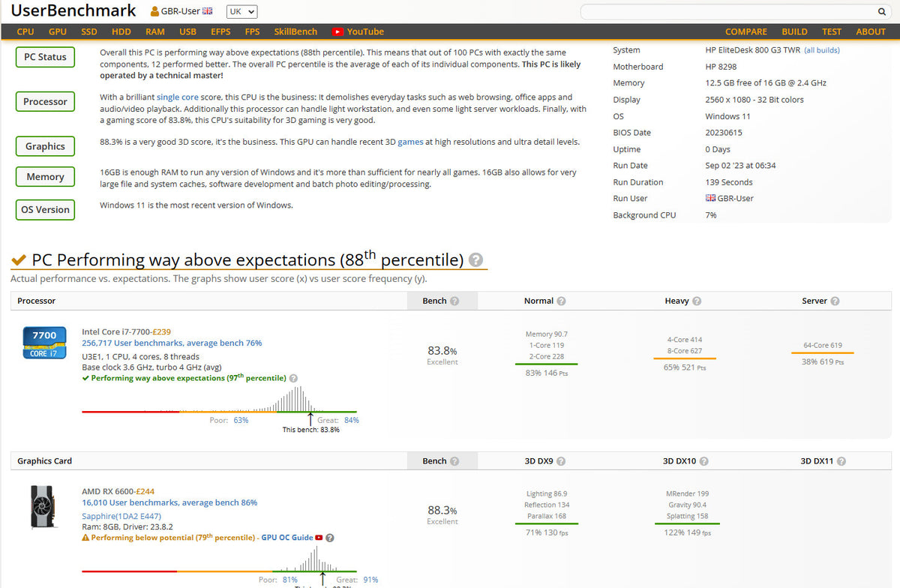Click the UserBenchmark site logo
Viewport: 900px width, 588px height.
coord(73,10)
